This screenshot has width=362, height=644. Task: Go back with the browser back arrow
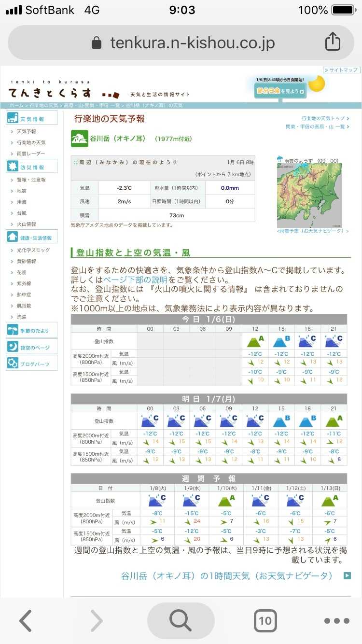pyautogui.click(x=25, y=620)
